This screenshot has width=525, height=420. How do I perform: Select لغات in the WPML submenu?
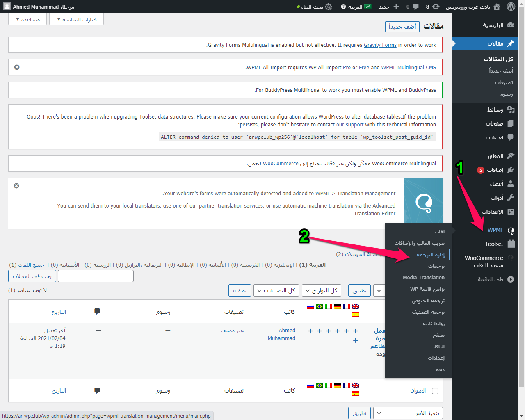tap(418, 231)
